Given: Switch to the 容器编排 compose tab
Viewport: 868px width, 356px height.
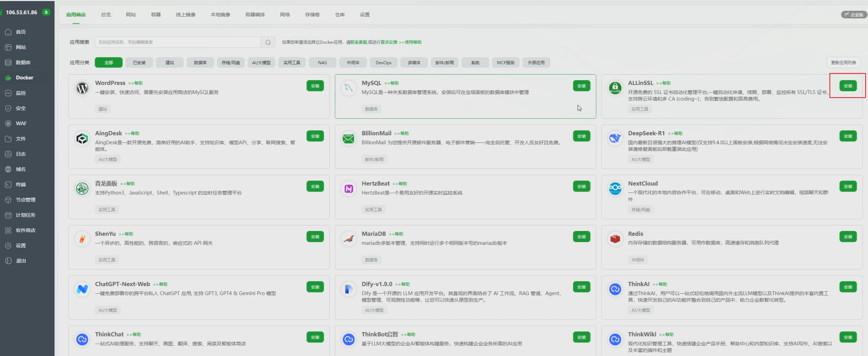Looking at the screenshot, I should click(x=255, y=15).
